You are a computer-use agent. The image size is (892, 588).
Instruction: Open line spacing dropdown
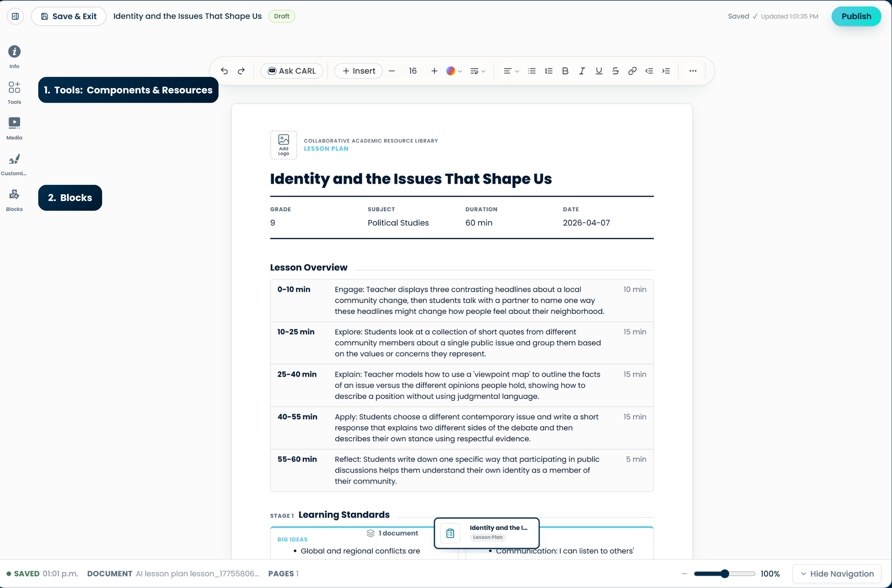pyautogui.click(x=478, y=71)
